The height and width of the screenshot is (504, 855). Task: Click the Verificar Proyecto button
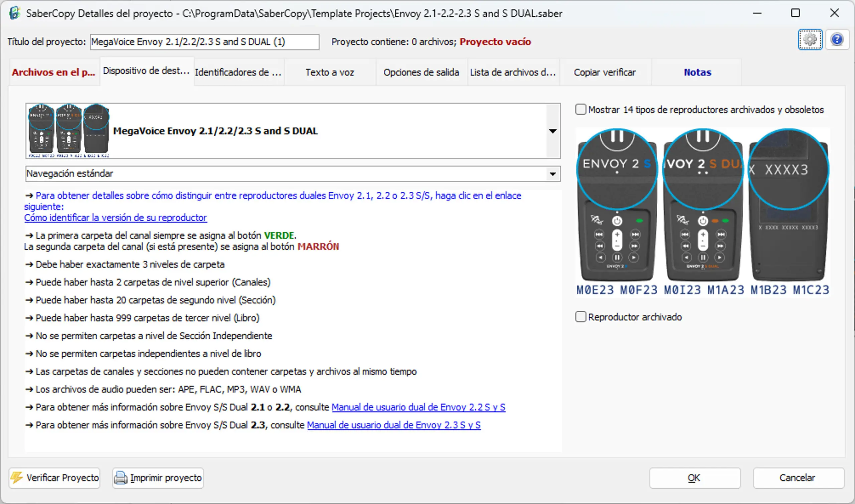pos(55,478)
